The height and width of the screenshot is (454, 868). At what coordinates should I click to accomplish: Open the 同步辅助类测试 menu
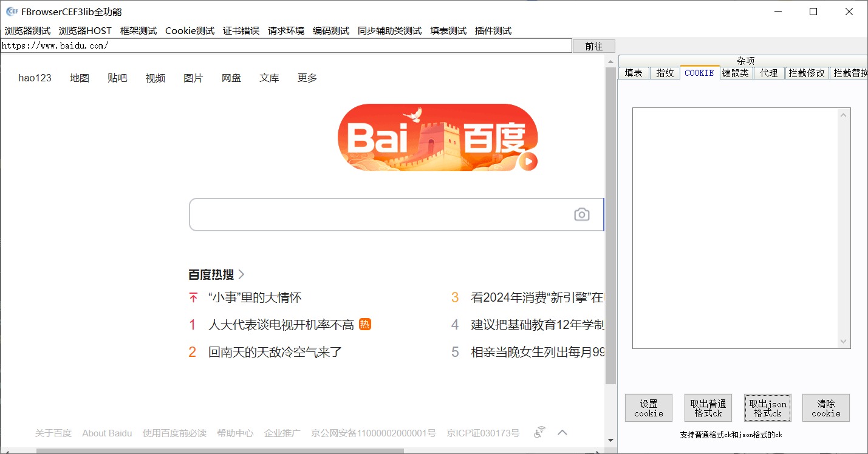click(389, 31)
